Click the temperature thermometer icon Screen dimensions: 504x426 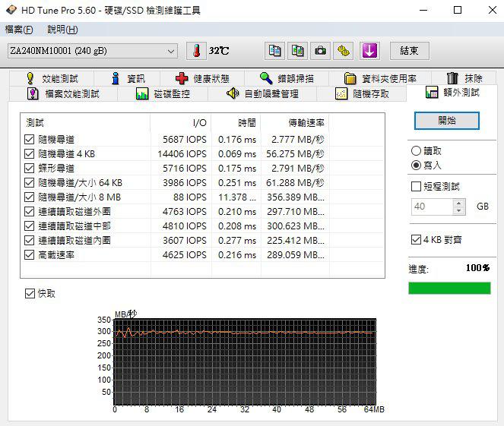tap(196, 51)
